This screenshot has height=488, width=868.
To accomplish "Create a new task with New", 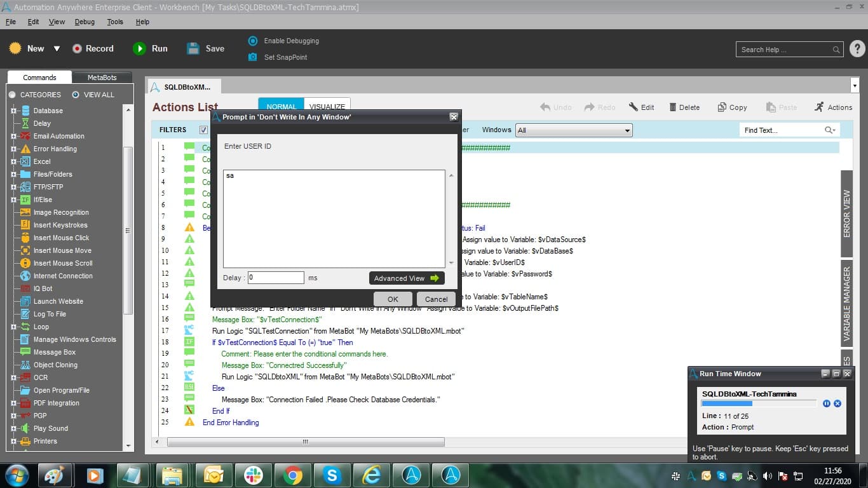I will pos(27,48).
